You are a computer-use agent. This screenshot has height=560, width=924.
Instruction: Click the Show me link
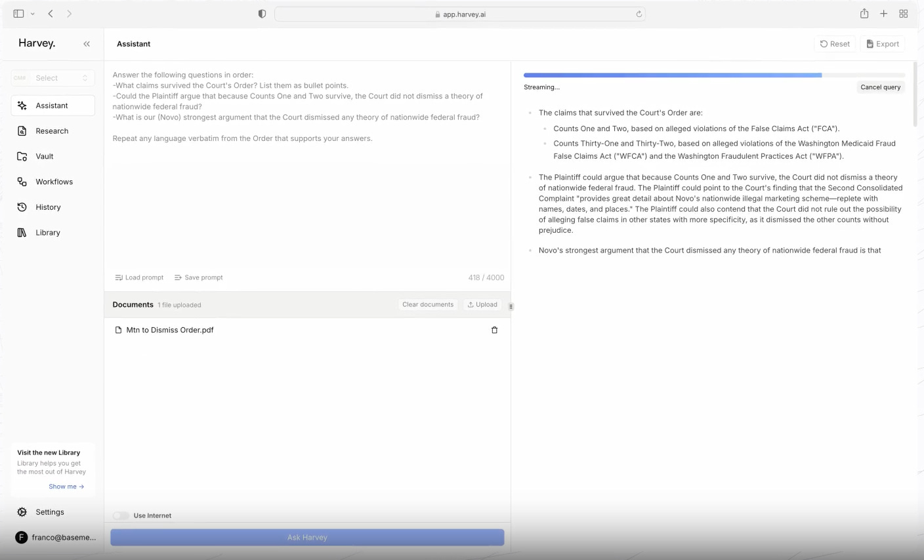point(66,487)
